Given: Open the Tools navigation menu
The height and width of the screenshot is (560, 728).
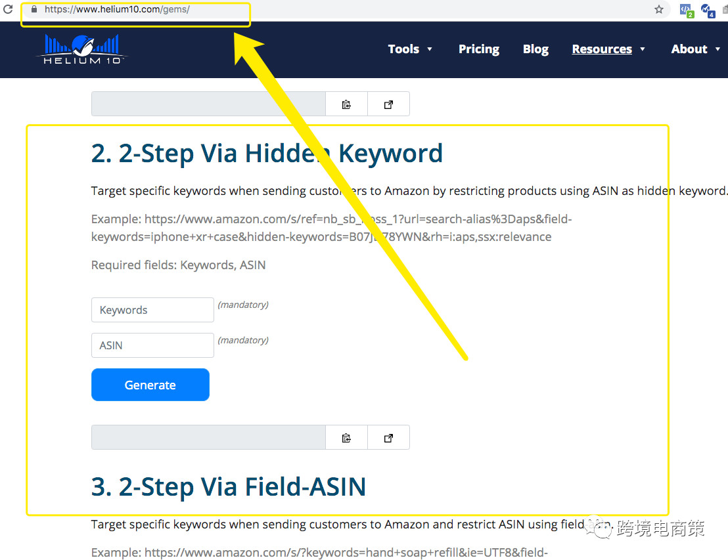Looking at the screenshot, I should pos(403,49).
